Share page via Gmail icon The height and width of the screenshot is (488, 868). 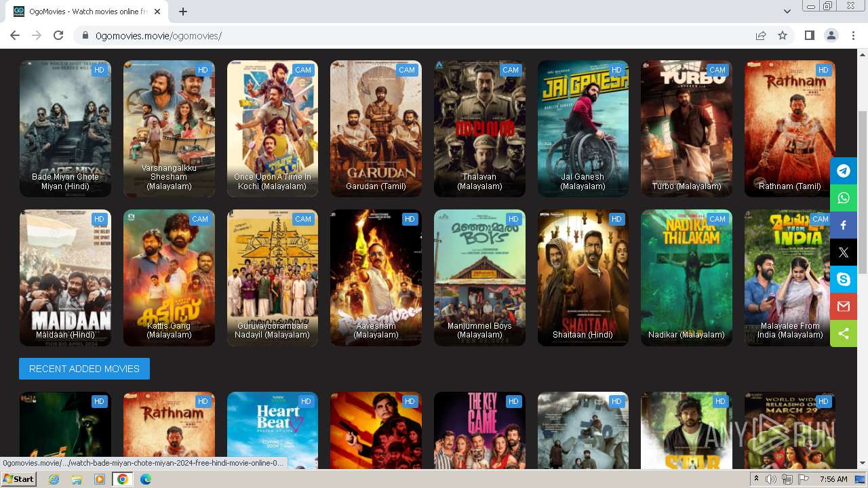[844, 306]
